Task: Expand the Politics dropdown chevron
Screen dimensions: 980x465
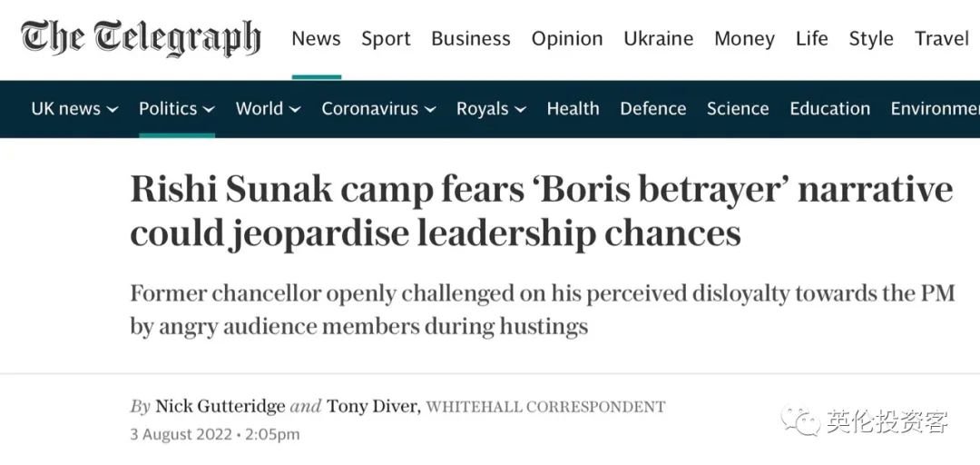Action: [209, 110]
